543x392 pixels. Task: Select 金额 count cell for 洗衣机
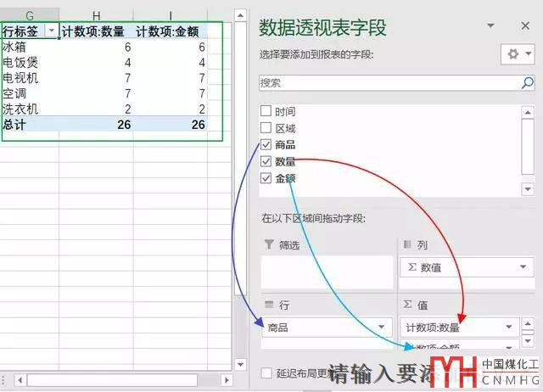(x=171, y=109)
